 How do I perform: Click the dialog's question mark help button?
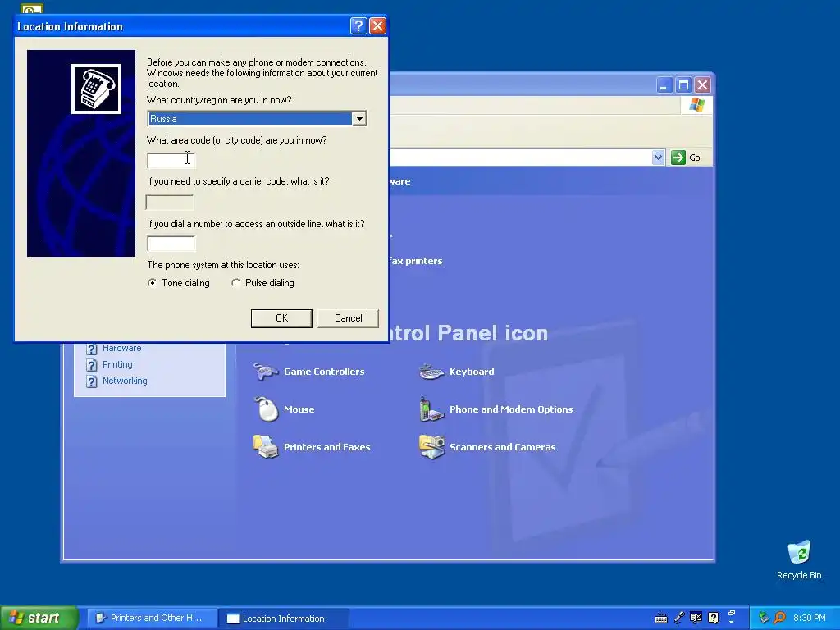click(x=358, y=25)
